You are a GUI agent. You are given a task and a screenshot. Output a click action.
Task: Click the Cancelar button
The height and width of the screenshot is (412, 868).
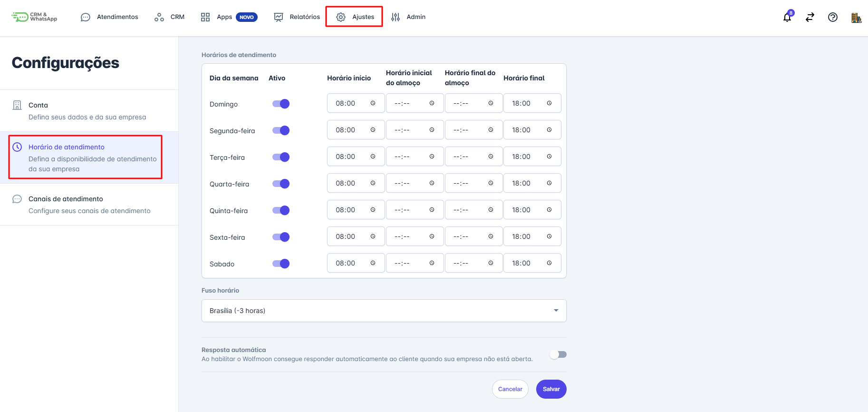click(510, 389)
